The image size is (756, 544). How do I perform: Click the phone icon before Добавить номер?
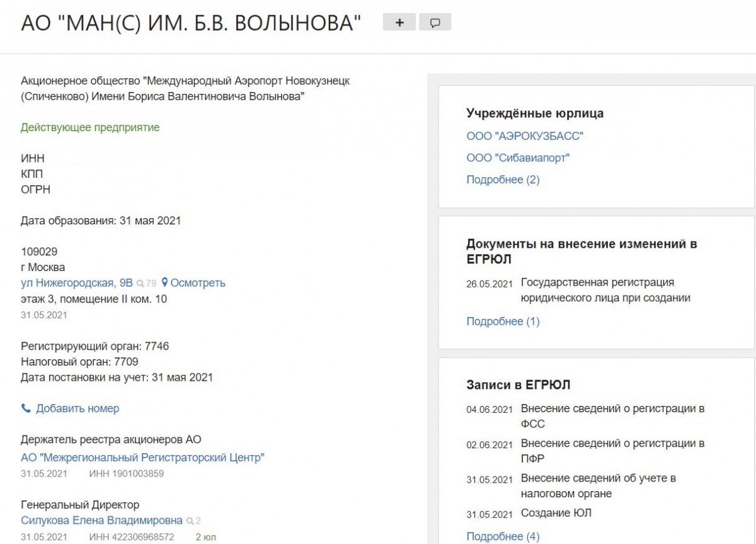tap(26, 408)
